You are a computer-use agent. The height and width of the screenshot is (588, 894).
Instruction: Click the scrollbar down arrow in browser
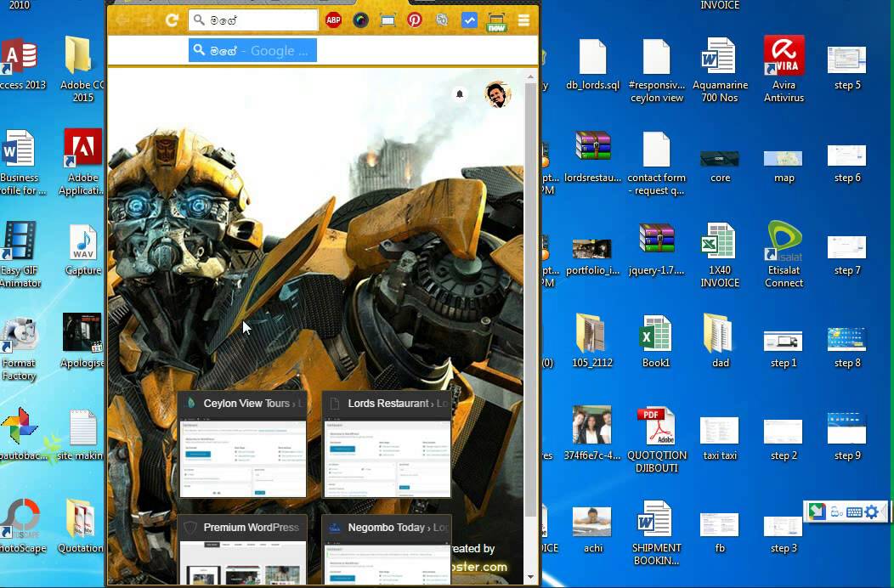coord(531,577)
